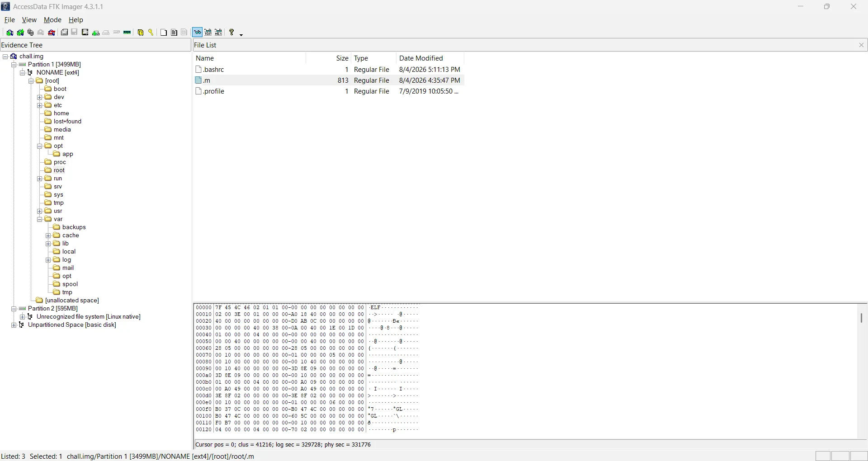Toggle the view files as HEX mode
The image size is (868, 461).
[x=219, y=33]
